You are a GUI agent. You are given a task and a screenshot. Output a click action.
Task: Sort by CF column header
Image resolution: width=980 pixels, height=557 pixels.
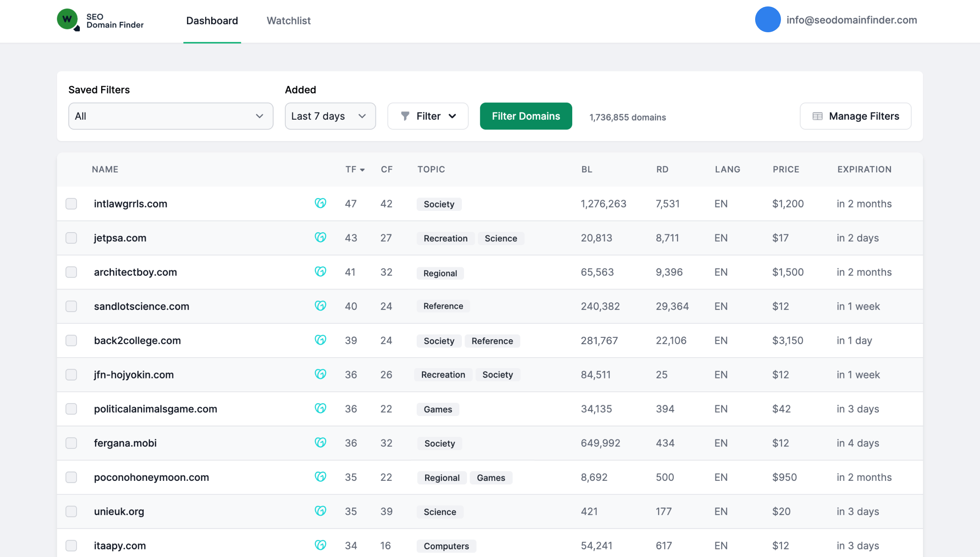[387, 169]
